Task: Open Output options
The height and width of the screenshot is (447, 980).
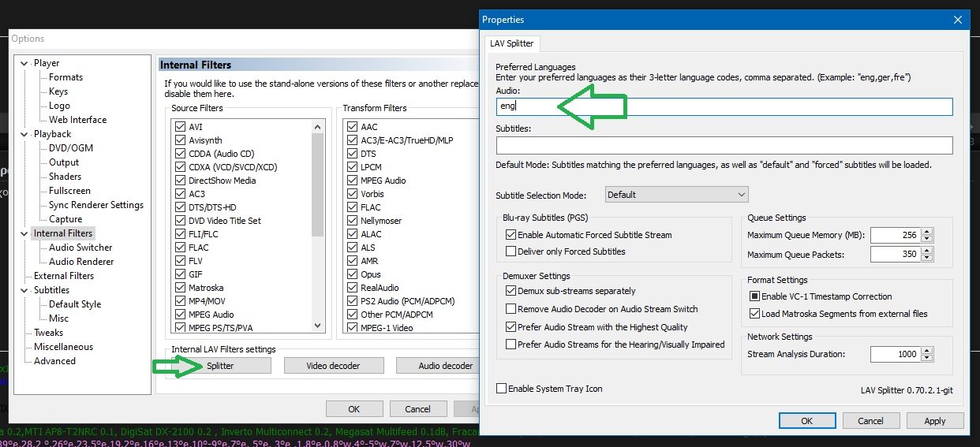Action: pos(64,162)
